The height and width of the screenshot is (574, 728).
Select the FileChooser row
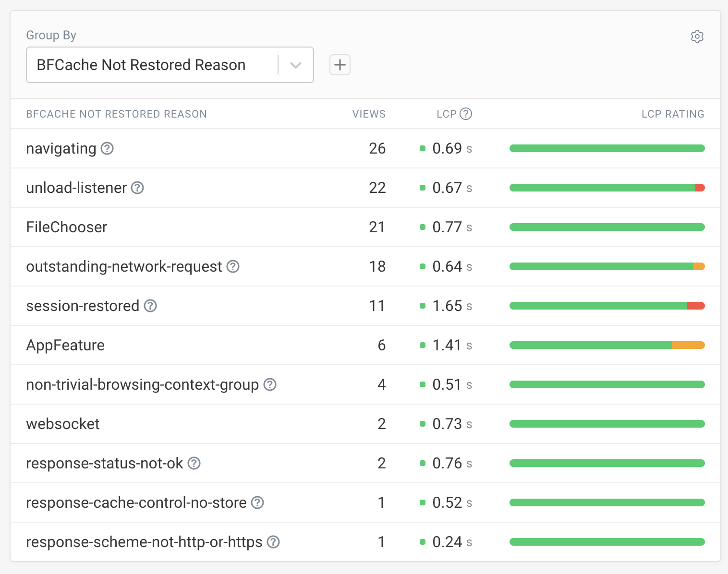click(x=67, y=227)
